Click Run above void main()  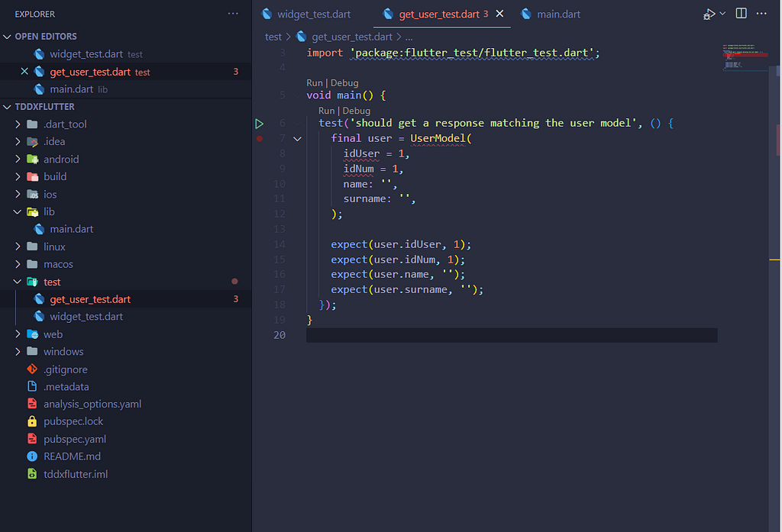pyautogui.click(x=314, y=82)
